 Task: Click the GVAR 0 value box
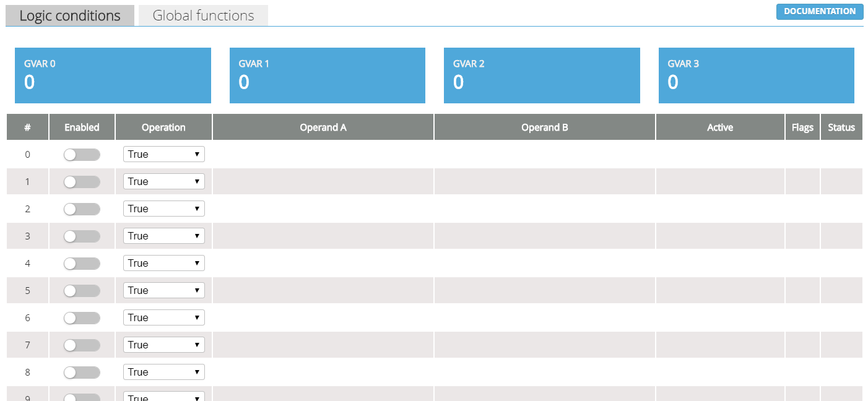113,75
